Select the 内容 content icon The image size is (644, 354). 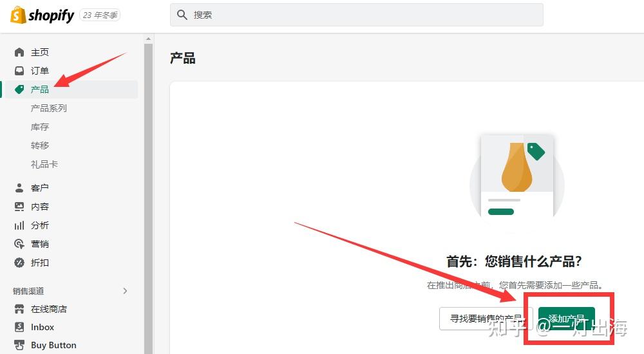[x=19, y=207]
